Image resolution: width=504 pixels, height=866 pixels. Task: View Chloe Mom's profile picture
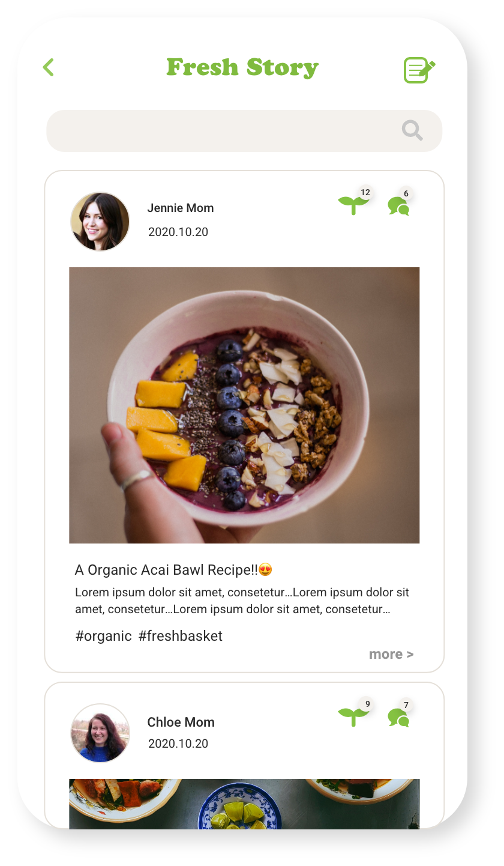click(100, 733)
